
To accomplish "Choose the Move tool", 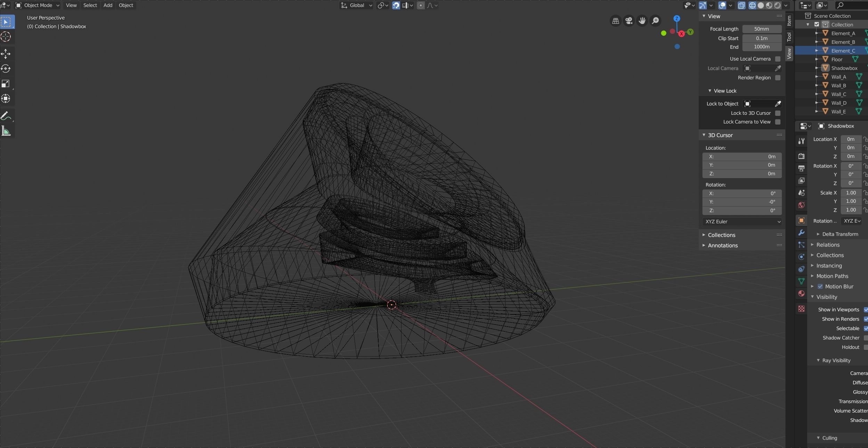I will (6, 54).
